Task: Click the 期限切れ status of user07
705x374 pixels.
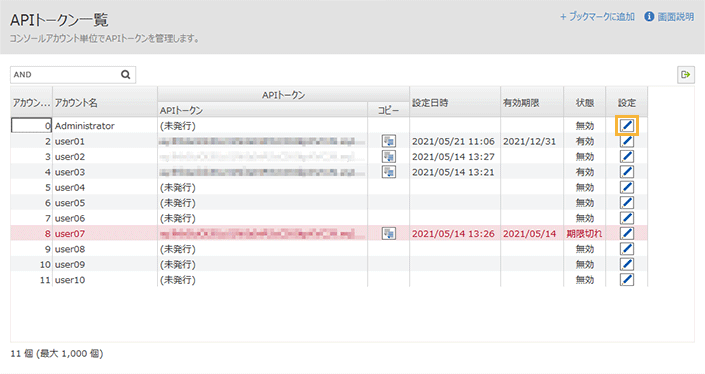Action: (x=584, y=233)
